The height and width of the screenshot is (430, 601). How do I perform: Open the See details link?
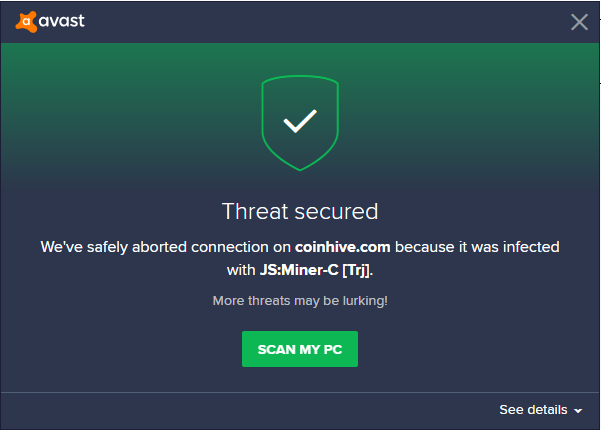click(534, 410)
